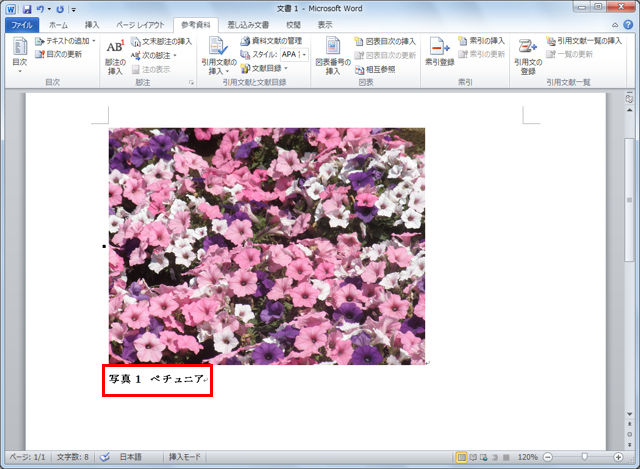Toggle the ruler button above scrollbar
The height and width of the screenshot is (469, 640).
tap(629, 99)
